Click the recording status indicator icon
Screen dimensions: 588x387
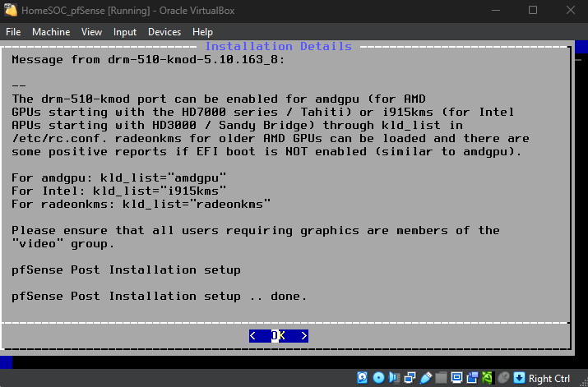pos(472,378)
